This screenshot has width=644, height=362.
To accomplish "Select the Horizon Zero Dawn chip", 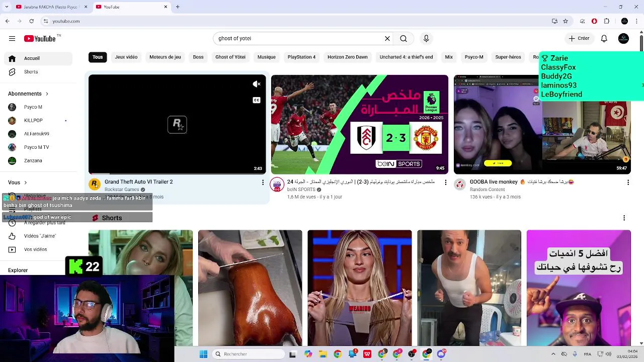I will tap(348, 57).
